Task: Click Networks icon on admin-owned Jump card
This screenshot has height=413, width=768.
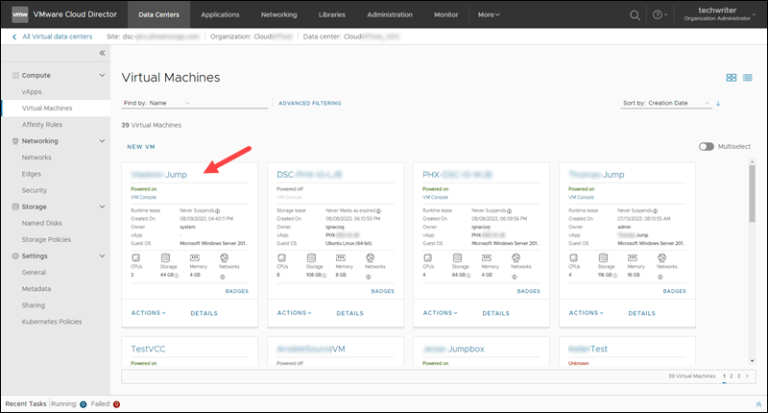Action: click(662, 258)
